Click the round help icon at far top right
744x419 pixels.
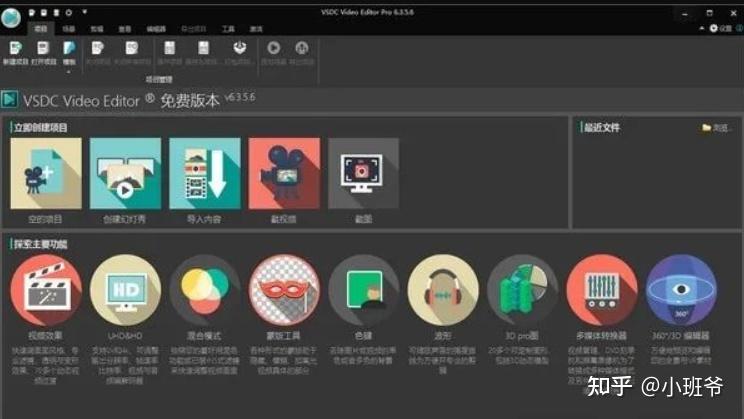tap(740, 28)
